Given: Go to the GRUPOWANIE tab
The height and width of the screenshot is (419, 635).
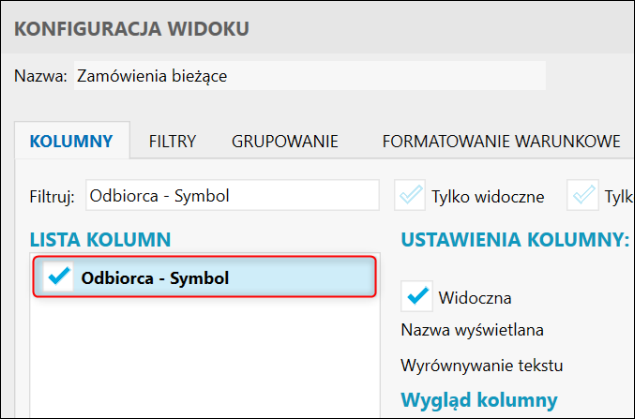Looking at the screenshot, I should pos(285,141).
